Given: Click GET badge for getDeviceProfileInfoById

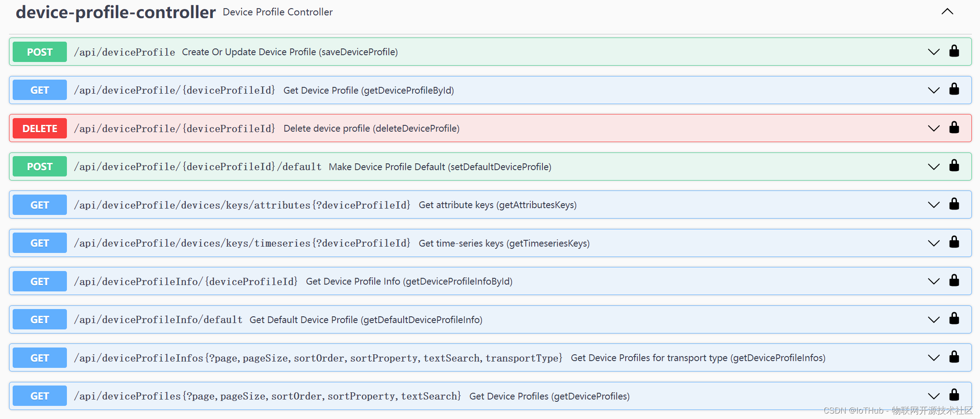Looking at the screenshot, I should [40, 281].
